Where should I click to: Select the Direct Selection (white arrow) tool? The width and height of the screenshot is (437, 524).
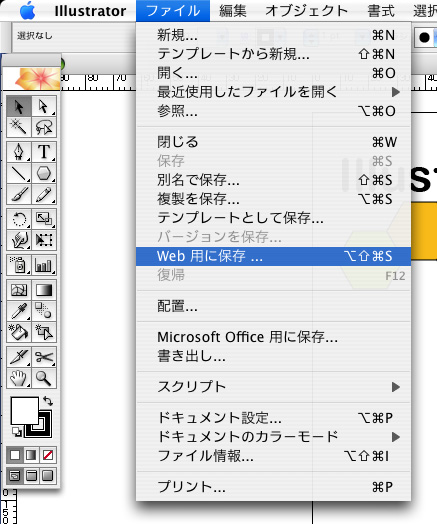pyautogui.click(x=44, y=107)
